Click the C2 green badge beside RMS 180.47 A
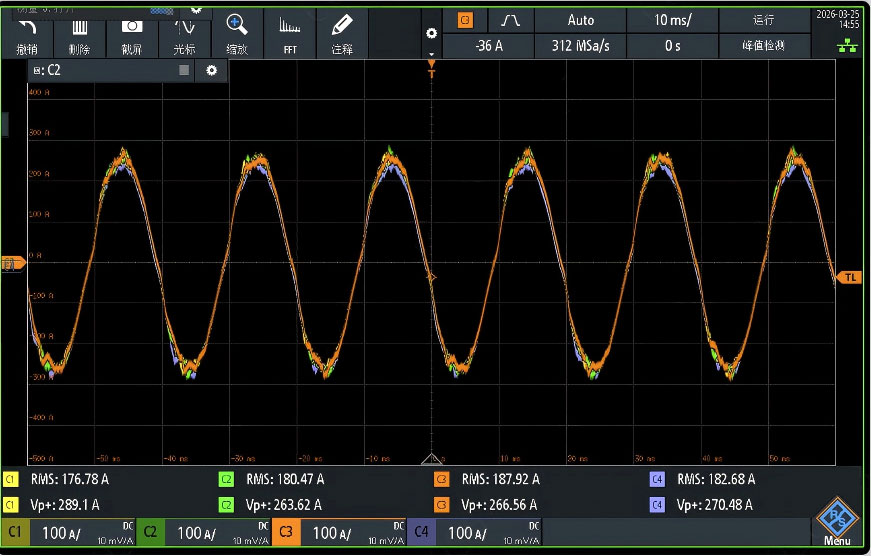 tap(226, 479)
